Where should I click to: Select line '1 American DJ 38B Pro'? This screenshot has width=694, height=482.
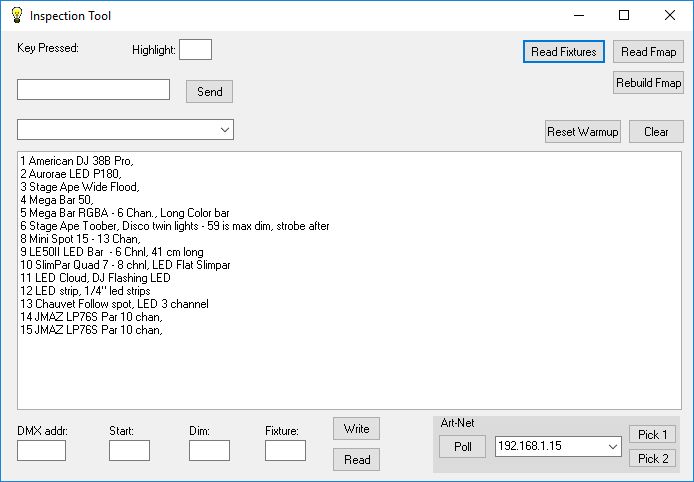(x=77, y=161)
